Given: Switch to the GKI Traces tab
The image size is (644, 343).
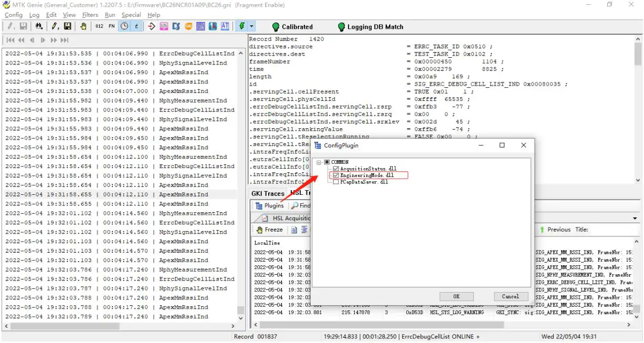Looking at the screenshot, I should point(268,193).
